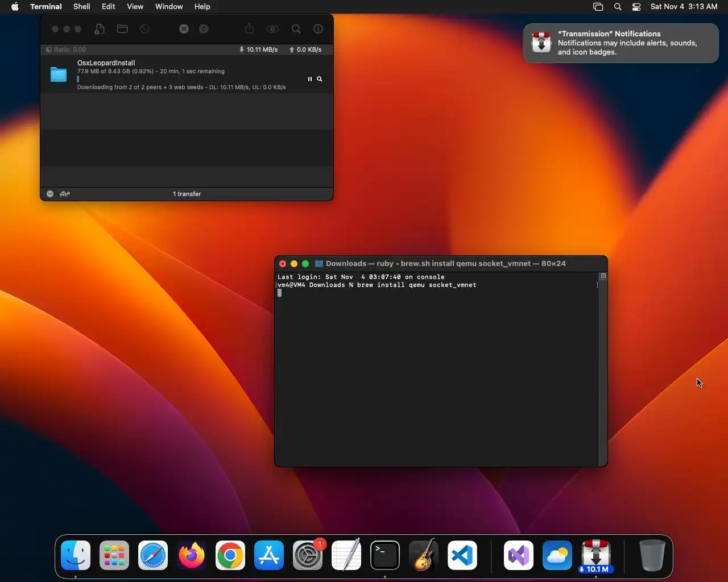
Task: Open the Help menu
Action: click(202, 7)
